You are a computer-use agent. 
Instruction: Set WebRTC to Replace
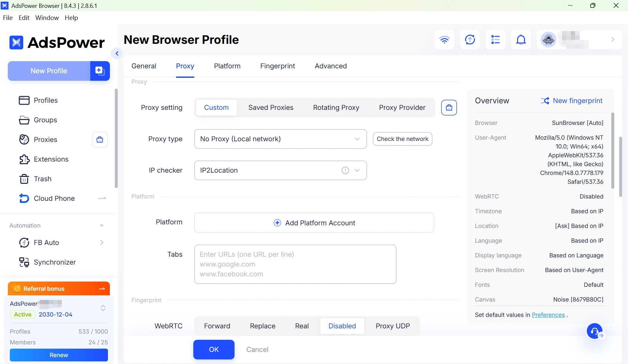coord(262,326)
